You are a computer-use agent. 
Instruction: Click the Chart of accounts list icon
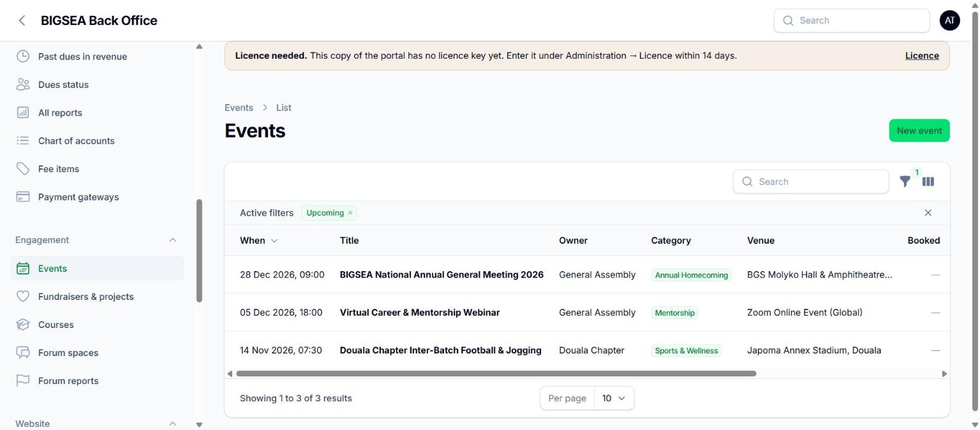(23, 140)
